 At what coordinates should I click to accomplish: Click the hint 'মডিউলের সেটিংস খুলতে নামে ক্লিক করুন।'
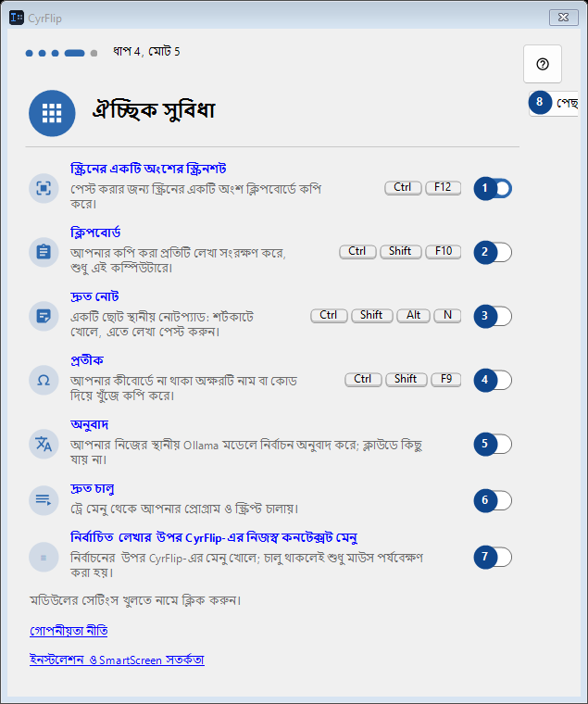[x=135, y=600]
